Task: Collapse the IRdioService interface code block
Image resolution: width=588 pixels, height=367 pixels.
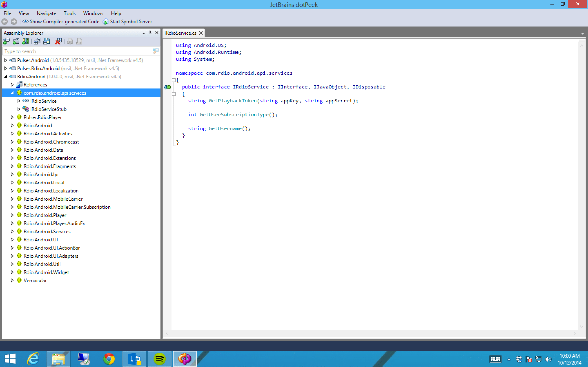Action: tap(174, 94)
